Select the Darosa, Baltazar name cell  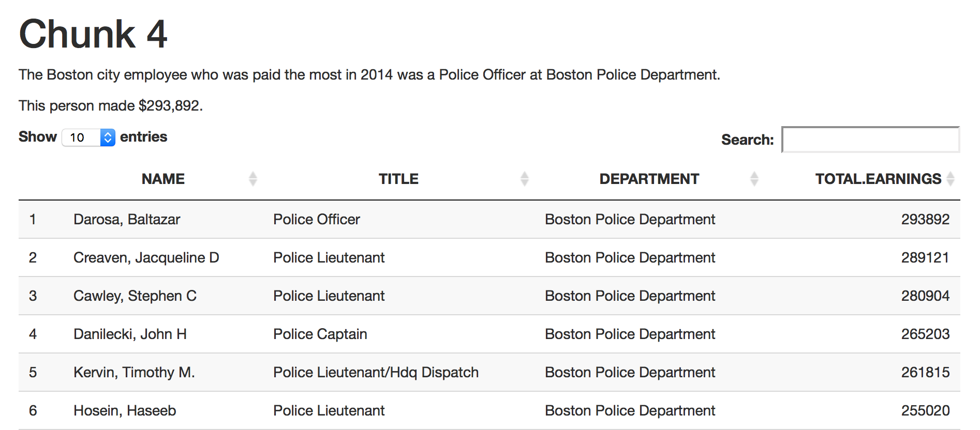click(127, 219)
